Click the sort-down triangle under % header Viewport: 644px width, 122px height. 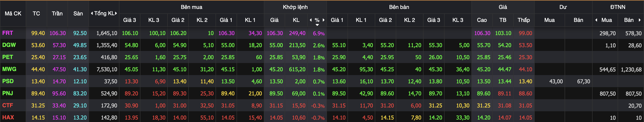point(317,25)
